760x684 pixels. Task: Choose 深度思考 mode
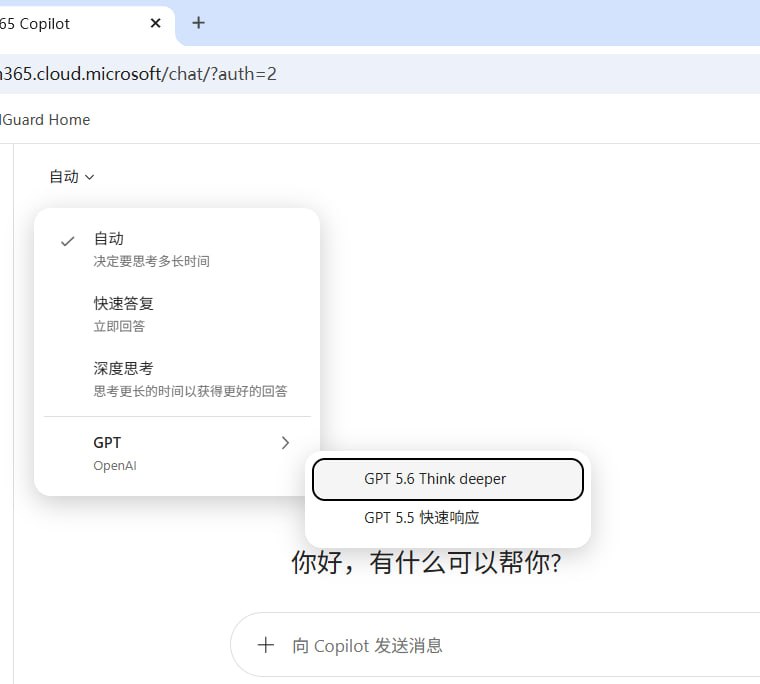(x=177, y=379)
